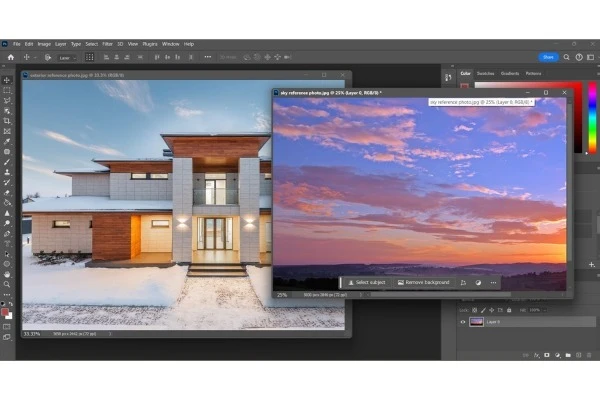The image size is (600, 400).
Task: Select the Move tool in the toolbar
Action: (x=7, y=80)
